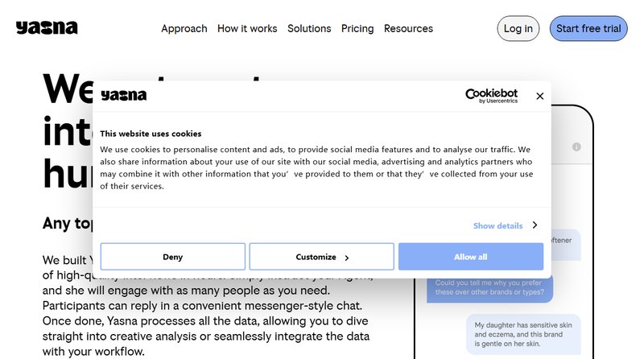644x359 pixels.
Task: Open the Approach menu item
Action: pyautogui.click(x=184, y=28)
